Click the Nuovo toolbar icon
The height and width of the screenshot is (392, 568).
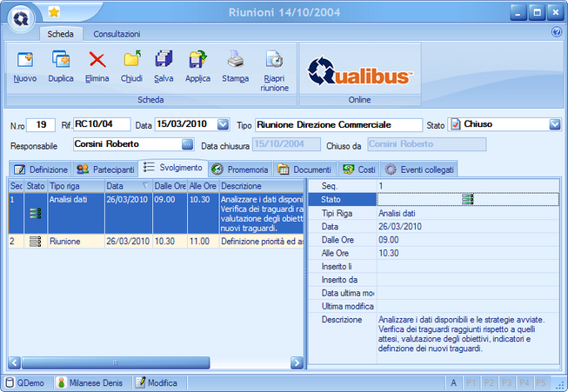pyautogui.click(x=25, y=61)
